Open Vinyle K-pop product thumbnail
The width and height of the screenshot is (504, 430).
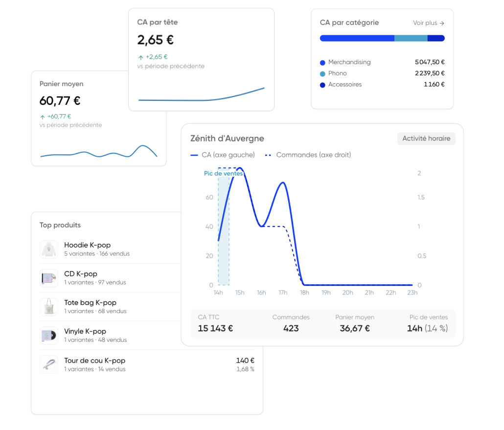point(49,335)
